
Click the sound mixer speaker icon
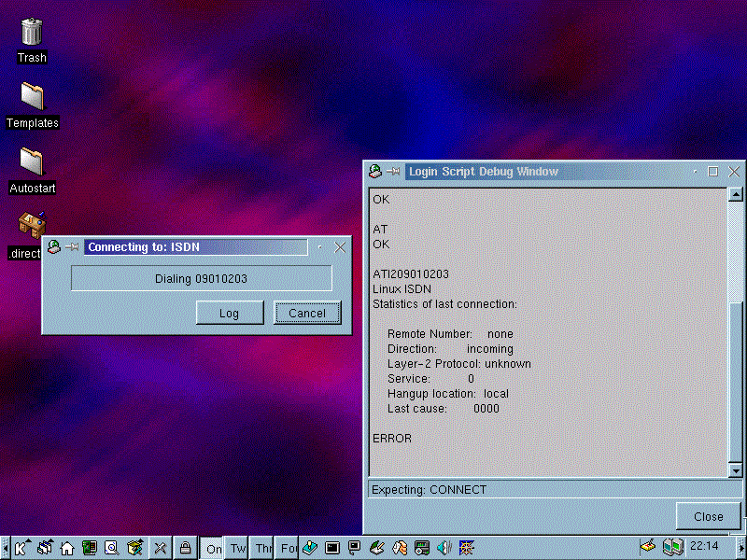point(444,548)
